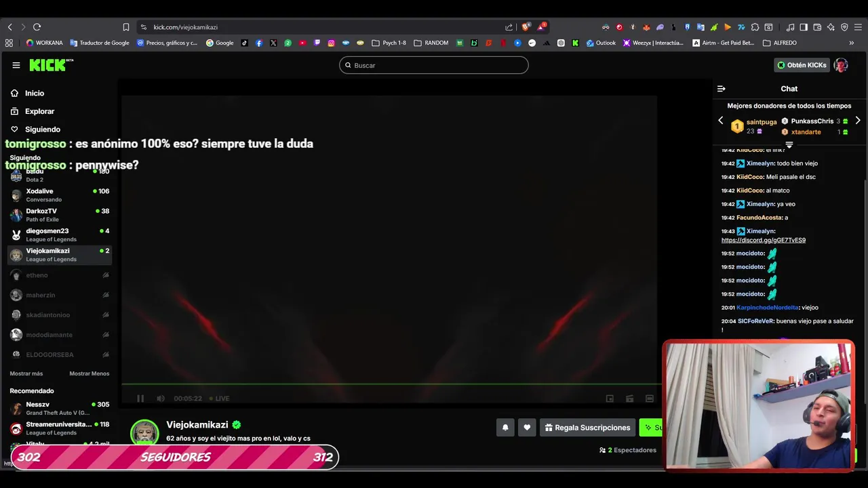The height and width of the screenshot is (488, 868).
Task: Open the Kick hamburger sidebar menu
Action: pyautogui.click(x=16, y=65)
